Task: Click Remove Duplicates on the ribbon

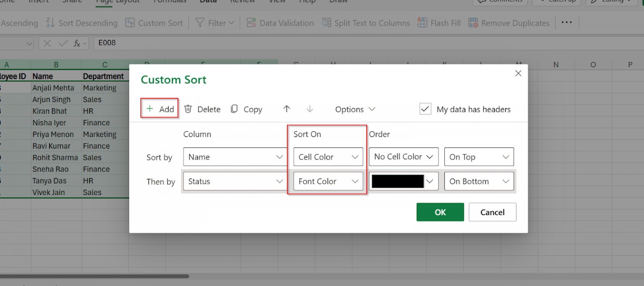Action: (509, 23)
